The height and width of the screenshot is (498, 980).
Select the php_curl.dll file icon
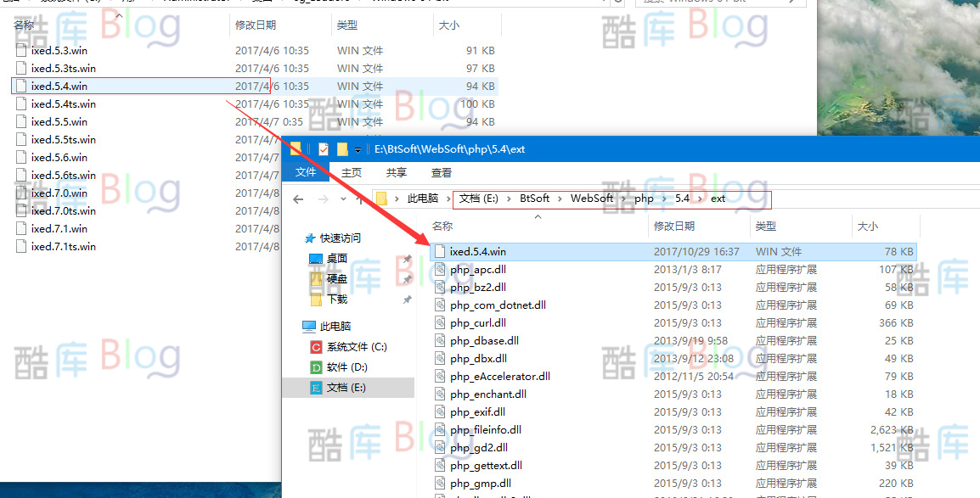click(x=439, y=323)
